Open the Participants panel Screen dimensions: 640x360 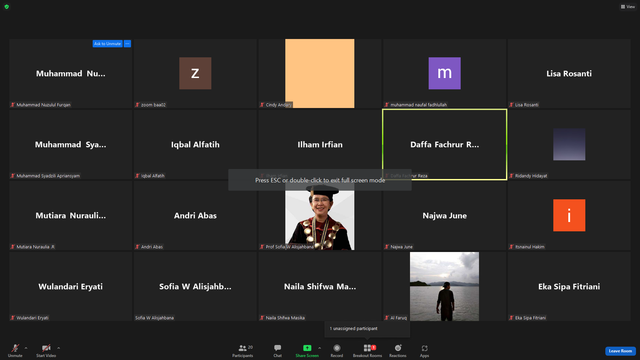coord(243,350)
